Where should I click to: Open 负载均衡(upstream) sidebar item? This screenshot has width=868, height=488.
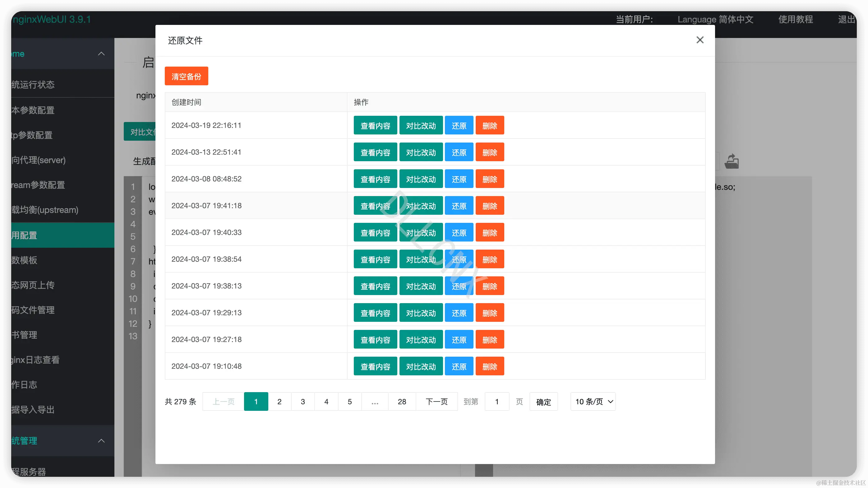click(44, 210)
